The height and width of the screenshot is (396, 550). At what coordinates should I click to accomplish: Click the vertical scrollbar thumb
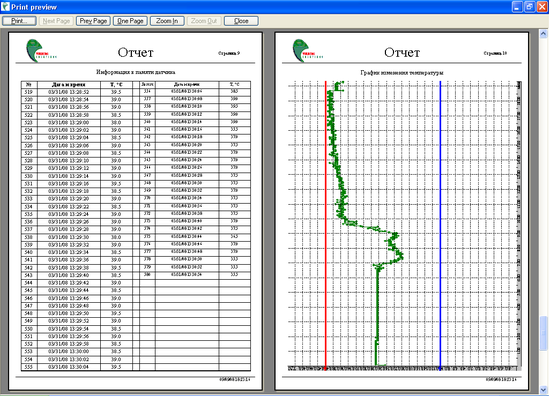[543, 333]
